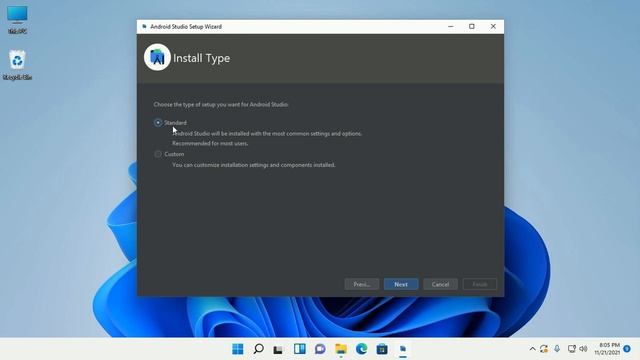Open the notification badge in the tray
640x360 pixels.
point(627,349)
